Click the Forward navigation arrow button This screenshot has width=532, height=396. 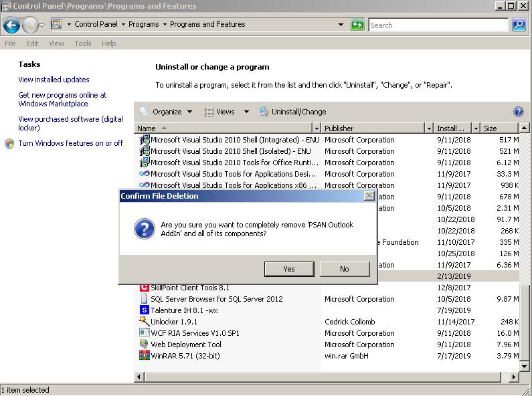coord(30,25)
